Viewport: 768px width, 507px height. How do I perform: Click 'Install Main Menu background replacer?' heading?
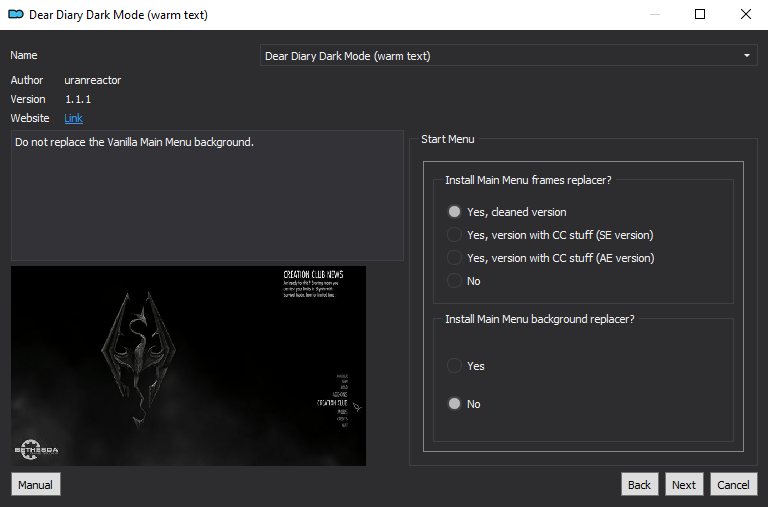(x=539, y=319)
